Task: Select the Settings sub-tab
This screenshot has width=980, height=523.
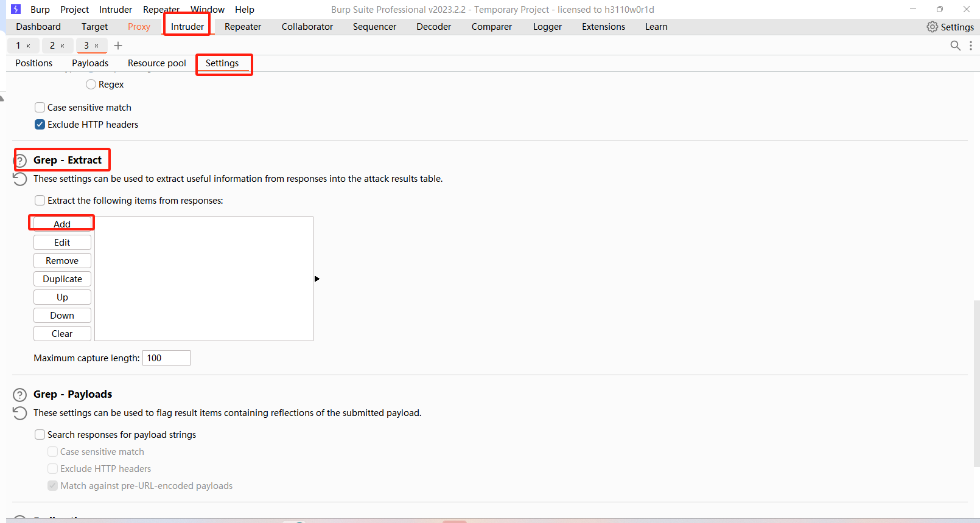Action: tap(222, 63)
